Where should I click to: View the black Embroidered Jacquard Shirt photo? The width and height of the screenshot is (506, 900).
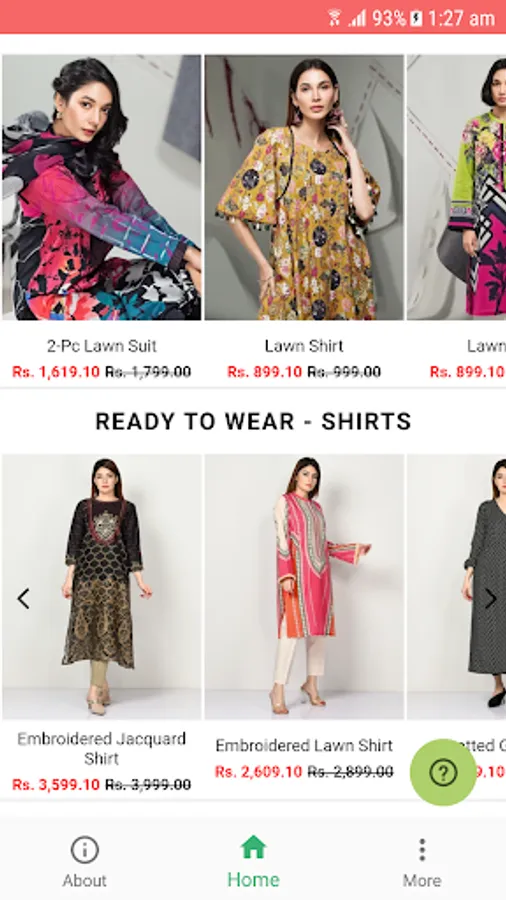pos(102,587)
